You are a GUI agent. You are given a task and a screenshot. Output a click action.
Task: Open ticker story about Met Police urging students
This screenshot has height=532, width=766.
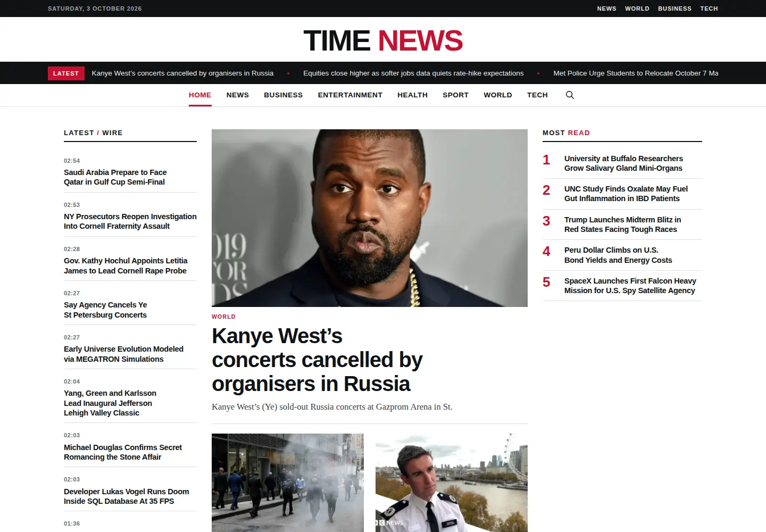pyautogui.click(x=636, y=73)
